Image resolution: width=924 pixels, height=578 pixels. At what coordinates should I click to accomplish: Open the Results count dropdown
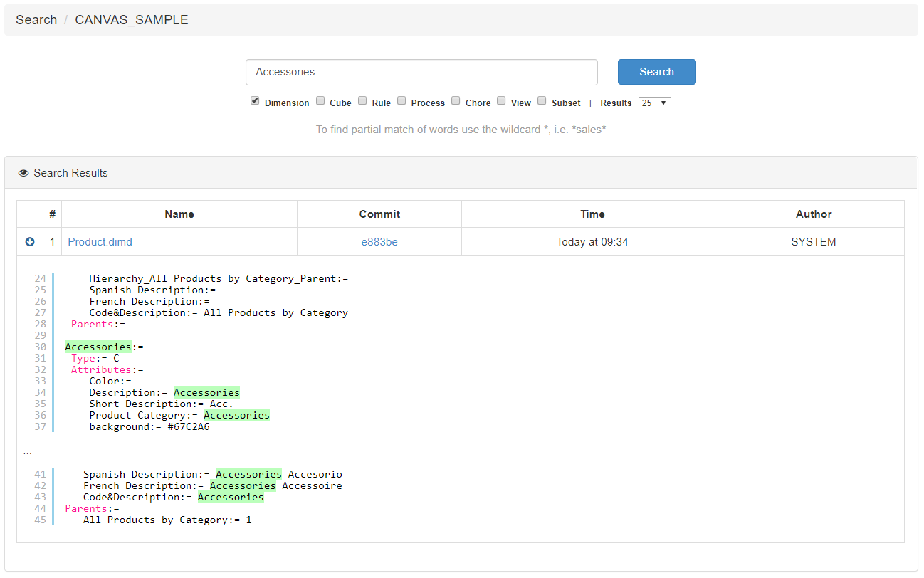654,103
